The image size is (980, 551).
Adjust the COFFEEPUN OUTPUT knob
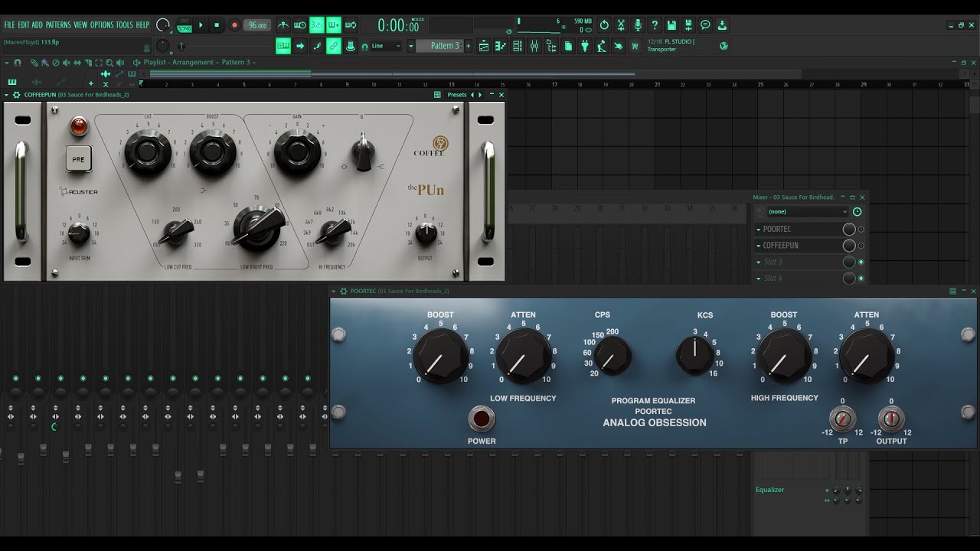426,233
